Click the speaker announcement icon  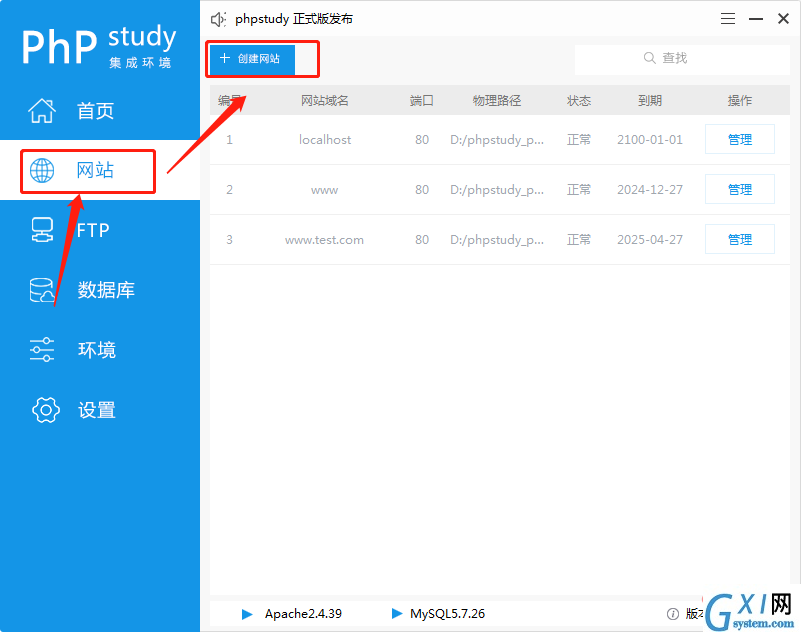(x=219, y=19)
